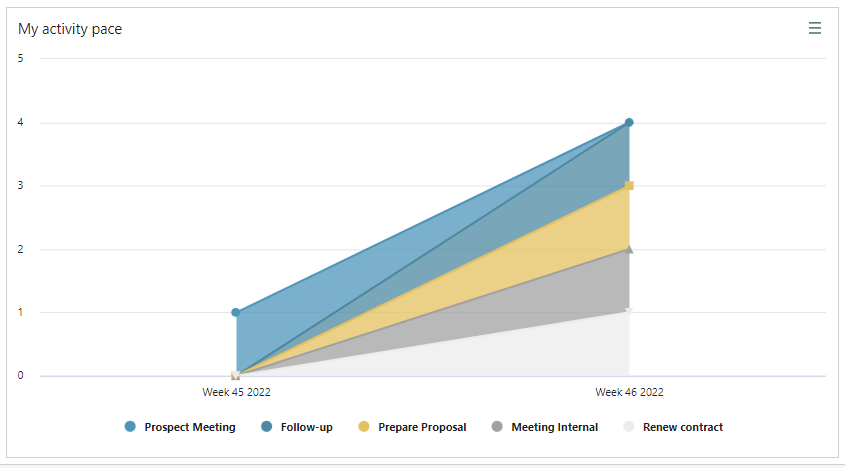845x468 pixels.
Task: Select Renew contract marker at Week 46
Action: pos(629,312)
